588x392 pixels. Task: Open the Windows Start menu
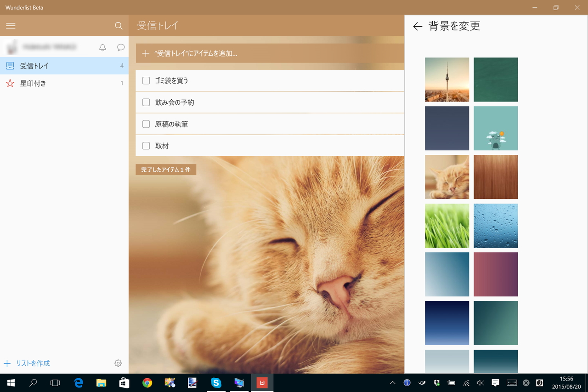tap(11, 382)
